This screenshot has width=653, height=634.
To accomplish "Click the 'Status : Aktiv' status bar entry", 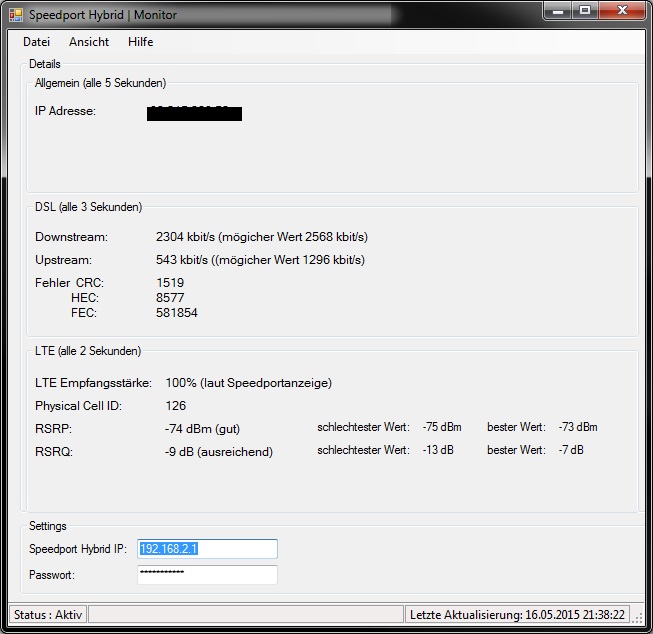I will (48, 614).
